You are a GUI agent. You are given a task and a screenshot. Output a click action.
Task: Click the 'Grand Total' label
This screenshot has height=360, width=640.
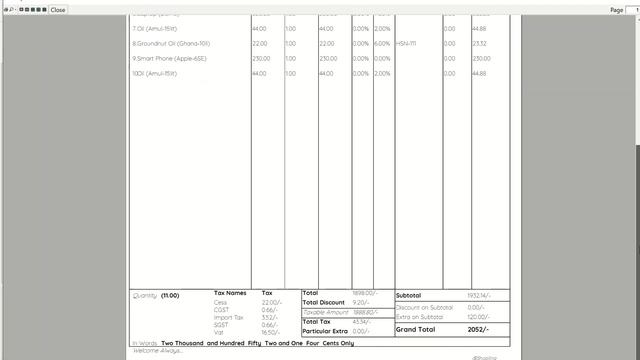pos(416,329)
